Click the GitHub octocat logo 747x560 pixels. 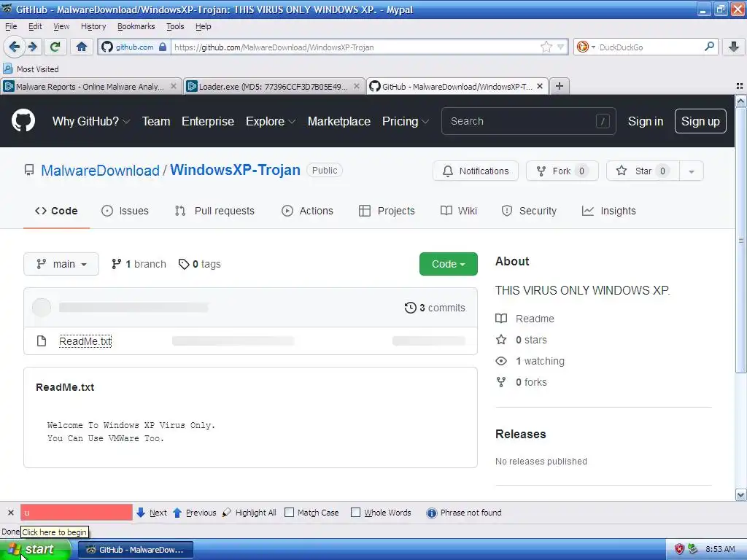pos(23,120)
